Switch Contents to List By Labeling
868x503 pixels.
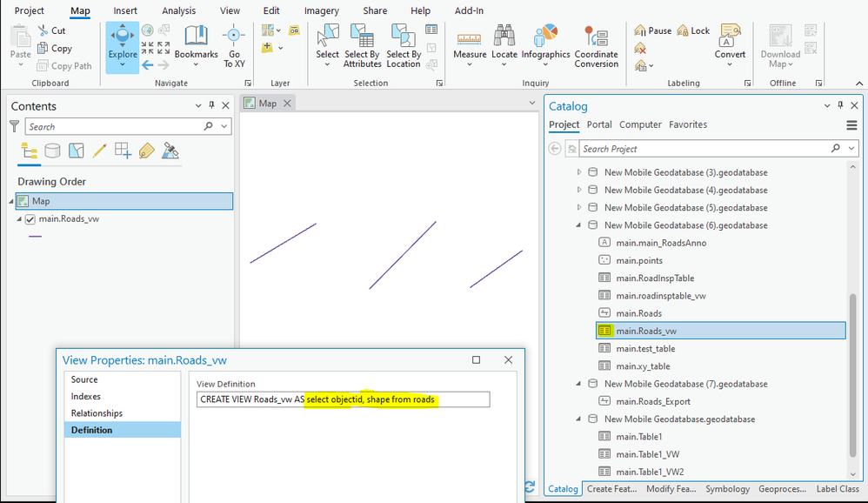(147, 151)
